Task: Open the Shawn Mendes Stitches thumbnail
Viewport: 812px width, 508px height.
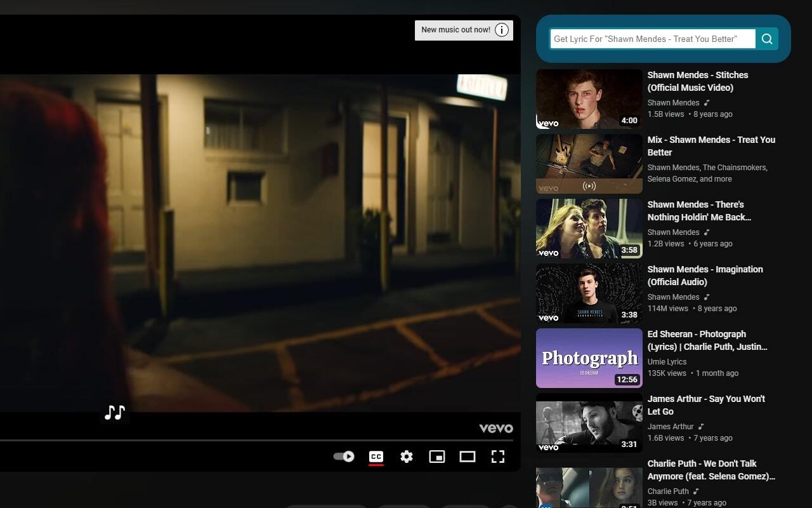Action: 589,99
